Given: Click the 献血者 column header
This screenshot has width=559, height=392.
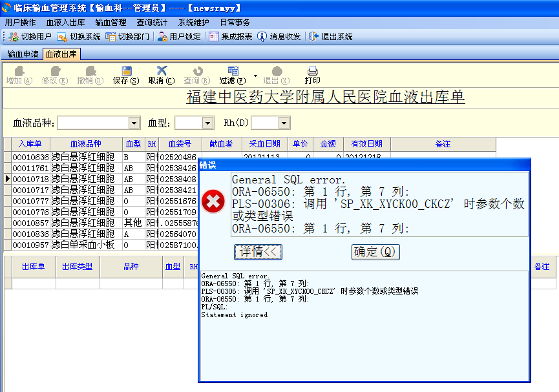Looking at the screenshot, I should [x=222, y=144].
